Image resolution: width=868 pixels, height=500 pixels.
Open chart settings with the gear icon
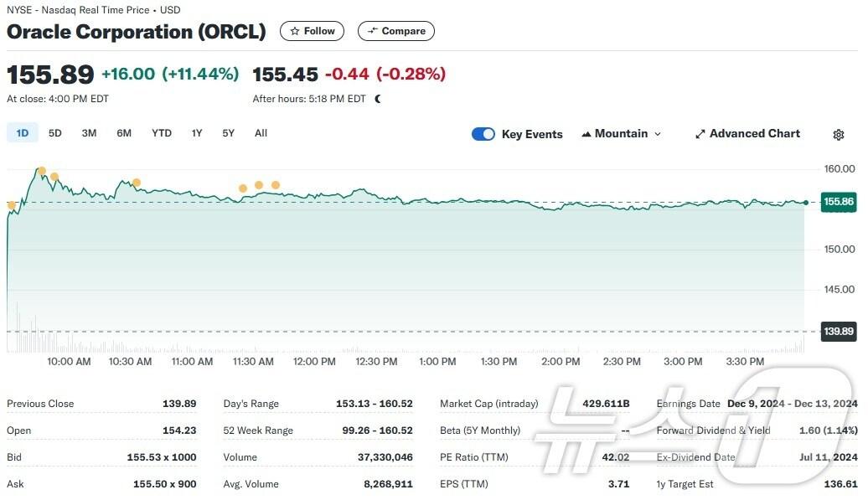[x=839, y=135]
